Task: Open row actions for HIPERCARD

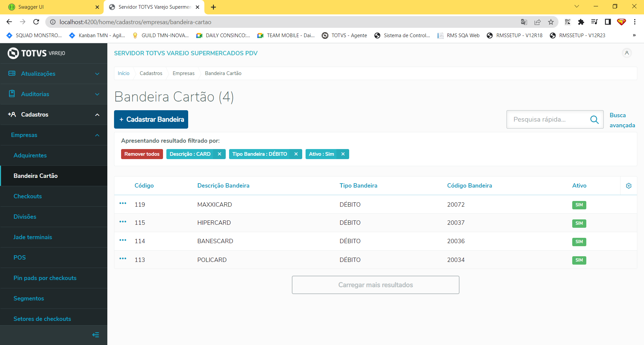Action: [123, 222]
